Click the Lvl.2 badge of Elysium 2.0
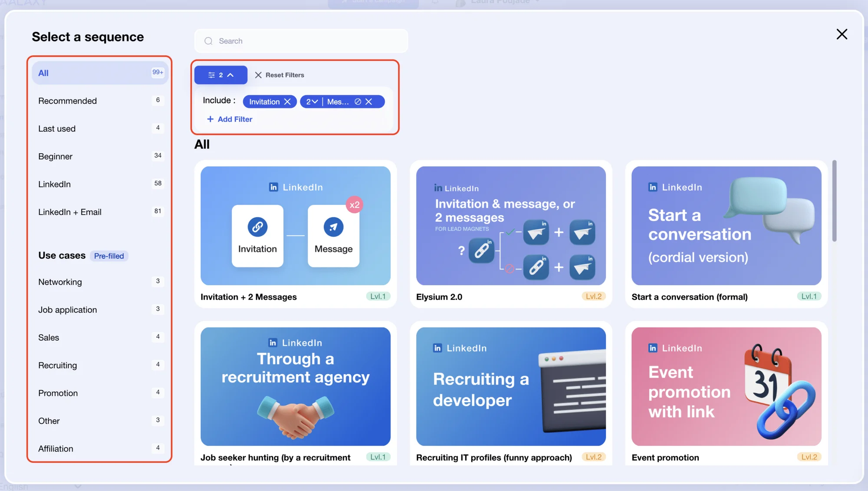The height and width of the screenshot is (491, 868). click(x=593, y=297)
